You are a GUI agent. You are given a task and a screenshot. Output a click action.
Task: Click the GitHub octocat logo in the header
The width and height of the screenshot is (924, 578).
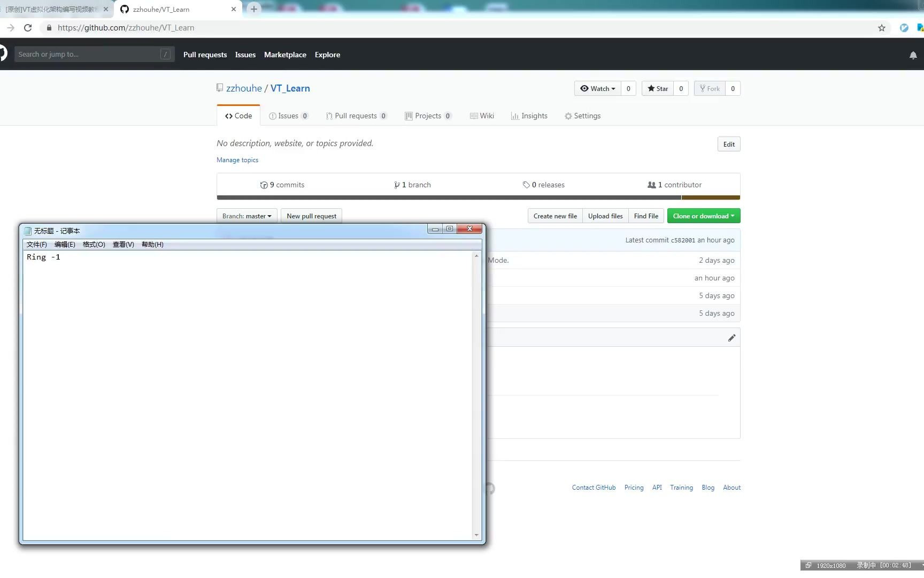coord(3,54)
